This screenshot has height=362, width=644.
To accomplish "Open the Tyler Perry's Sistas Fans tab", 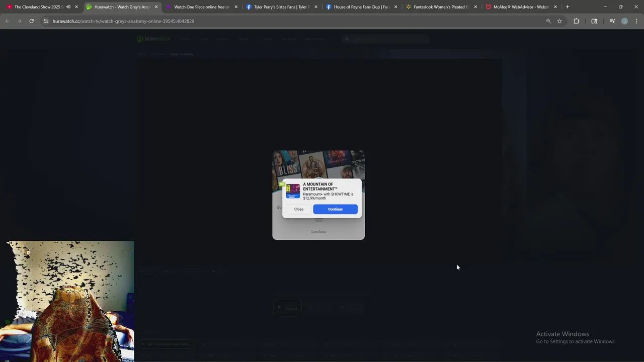I will pos(281,7).
